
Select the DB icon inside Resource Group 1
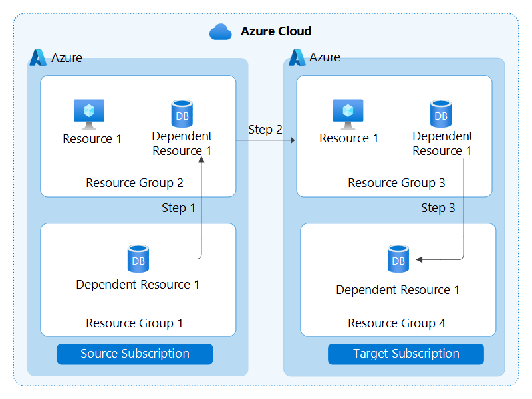click(138, 259)
